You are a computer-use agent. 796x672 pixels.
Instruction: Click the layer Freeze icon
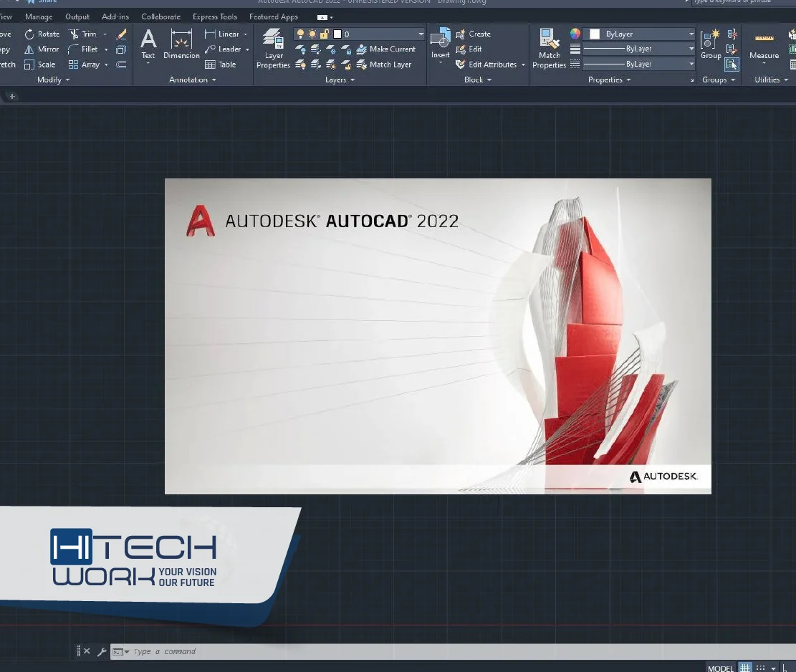point(331,49)
